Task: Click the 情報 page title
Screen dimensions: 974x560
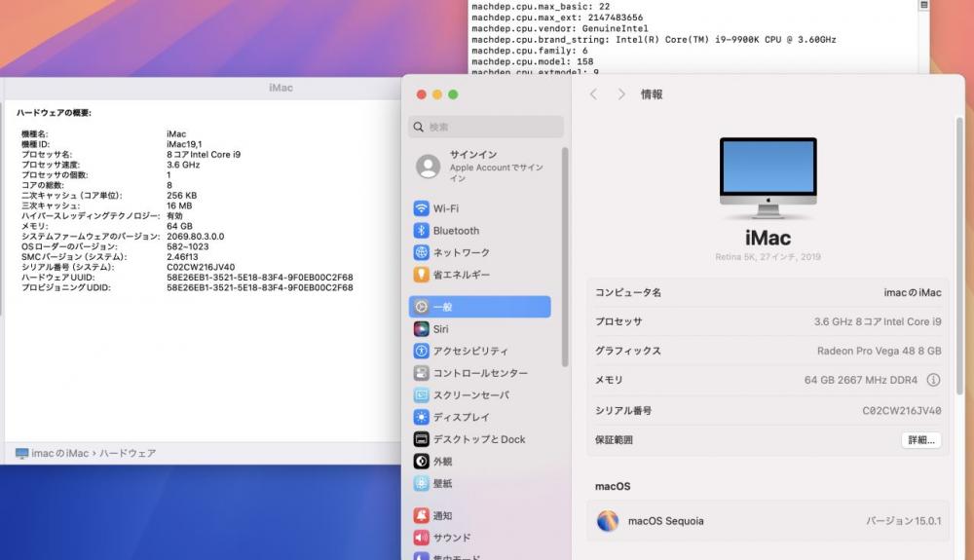Action: pos(652,94)
